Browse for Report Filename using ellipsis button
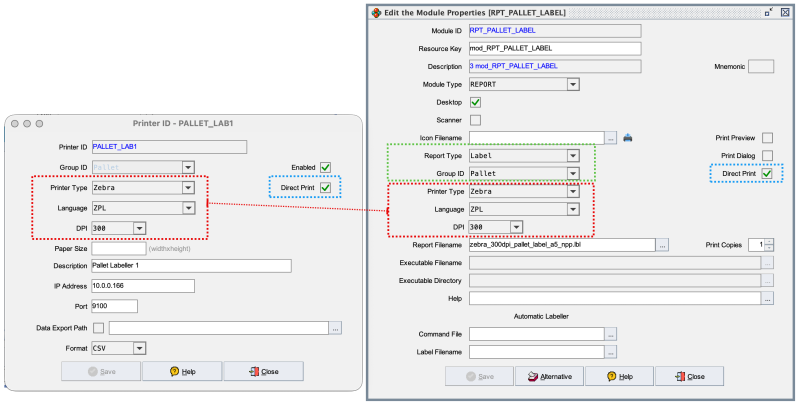Screen dimensions: 800x406 662,245
